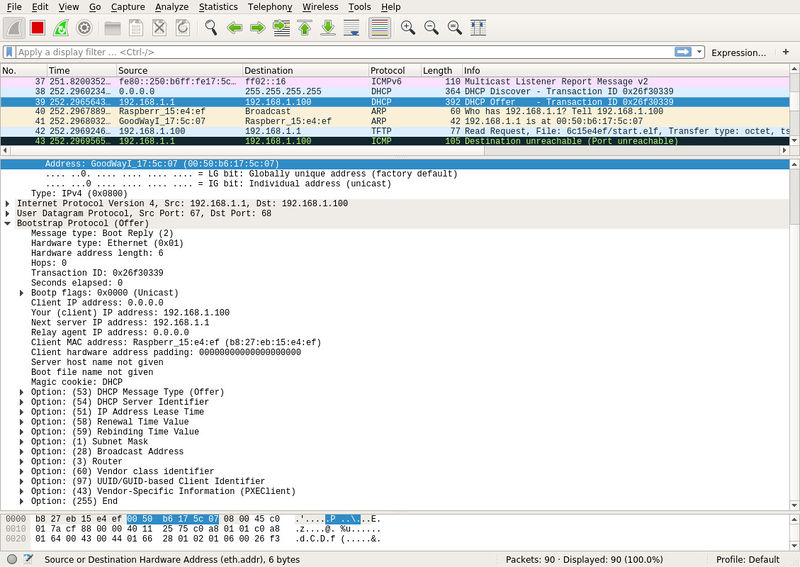Open the Analyze menu
This screenshot has width=800, height=567.
point(171,7)
